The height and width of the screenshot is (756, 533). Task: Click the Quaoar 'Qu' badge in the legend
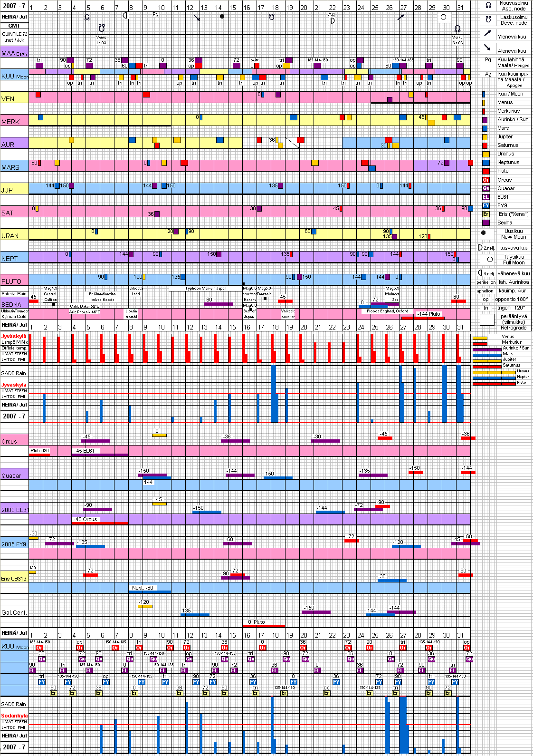pos(485,188)
